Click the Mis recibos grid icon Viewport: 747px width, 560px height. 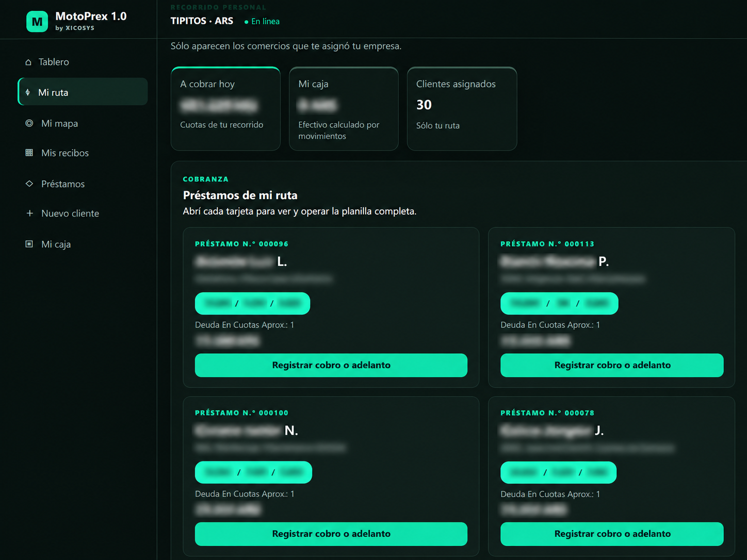(29, 153)
